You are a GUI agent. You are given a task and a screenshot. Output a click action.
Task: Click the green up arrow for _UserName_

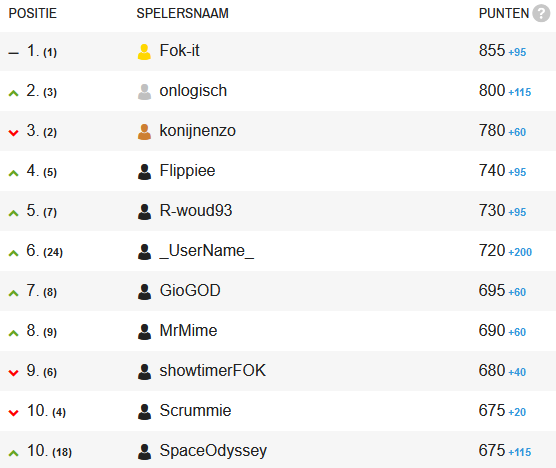[x=13, y=253]
